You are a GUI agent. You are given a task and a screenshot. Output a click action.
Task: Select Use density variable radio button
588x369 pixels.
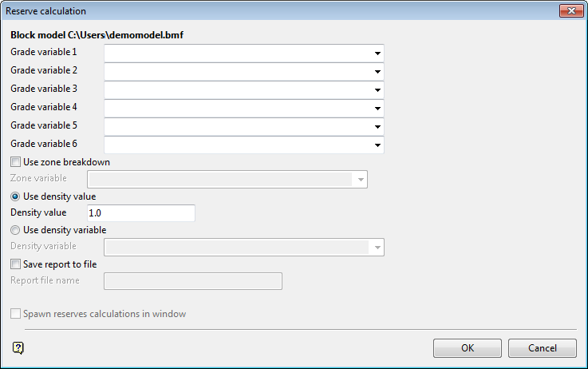pos(15,230)
